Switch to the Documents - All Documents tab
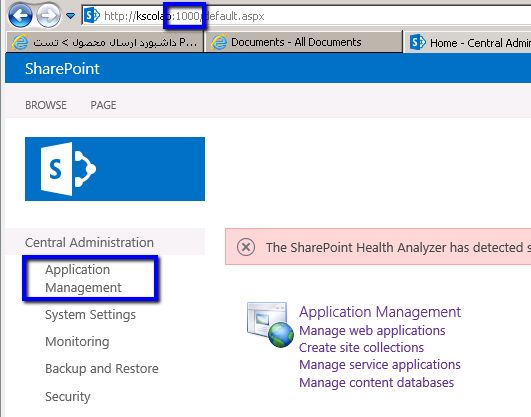531x417 pixels. (x=304, y=42)
